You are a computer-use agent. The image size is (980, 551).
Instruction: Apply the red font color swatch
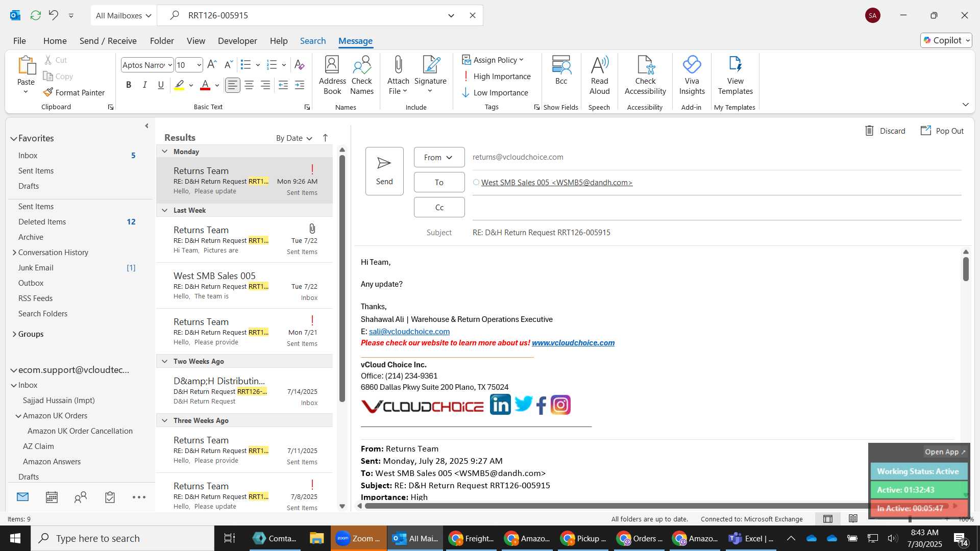205,85
